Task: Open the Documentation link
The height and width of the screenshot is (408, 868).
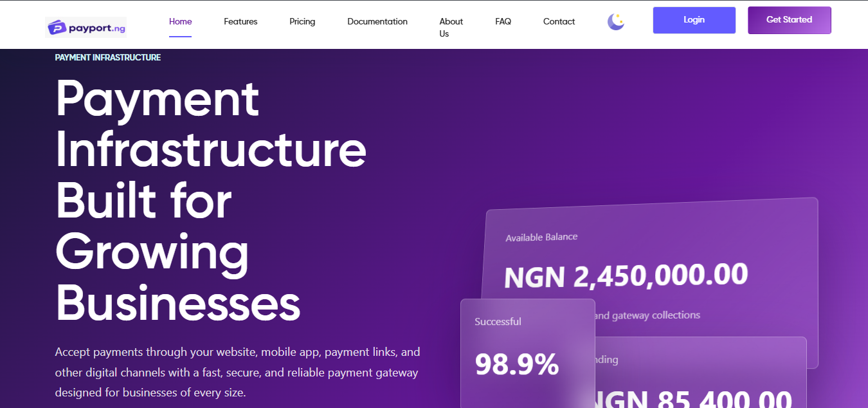Action: tap(377, 21)
